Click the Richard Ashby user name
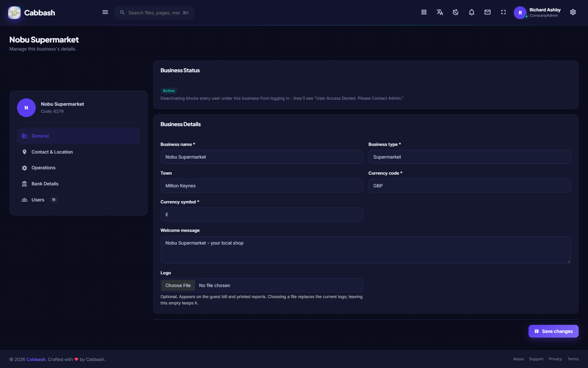 click(545, 10)
